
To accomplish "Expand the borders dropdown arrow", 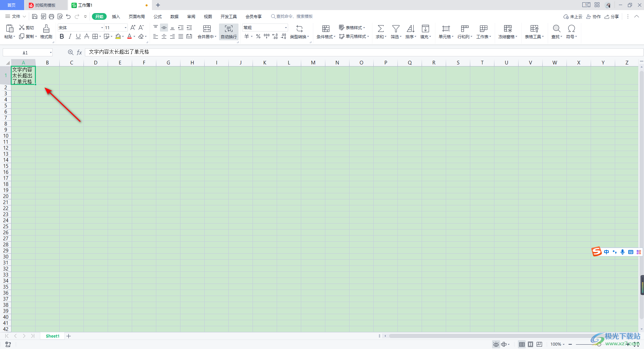I will click(101, 36).
